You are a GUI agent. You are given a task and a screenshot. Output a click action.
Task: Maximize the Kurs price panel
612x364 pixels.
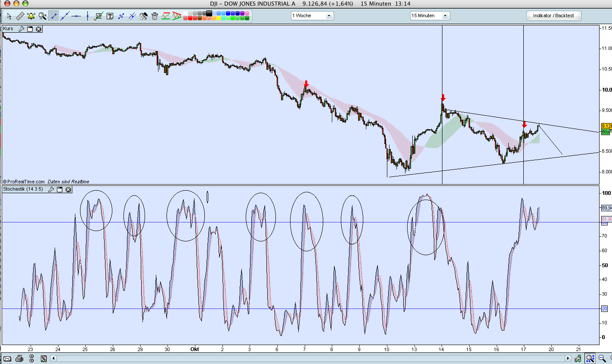(x=30, y=29)
